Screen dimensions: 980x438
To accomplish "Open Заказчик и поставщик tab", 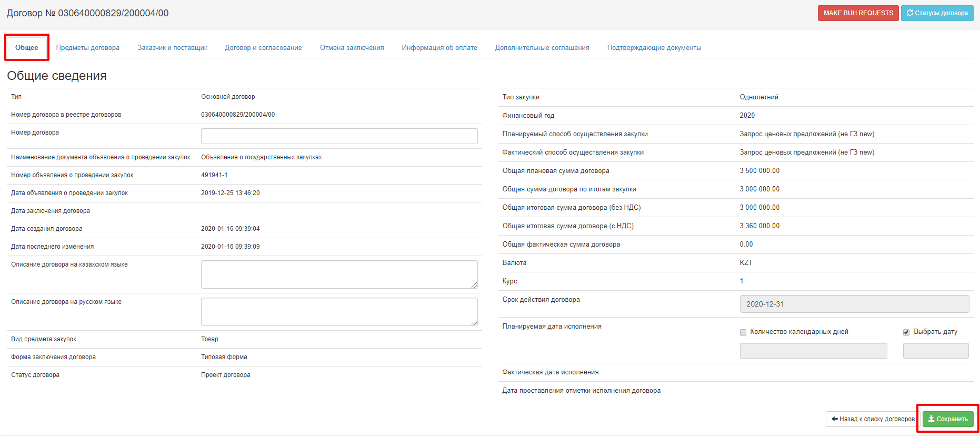I will (x=172, y=48).
